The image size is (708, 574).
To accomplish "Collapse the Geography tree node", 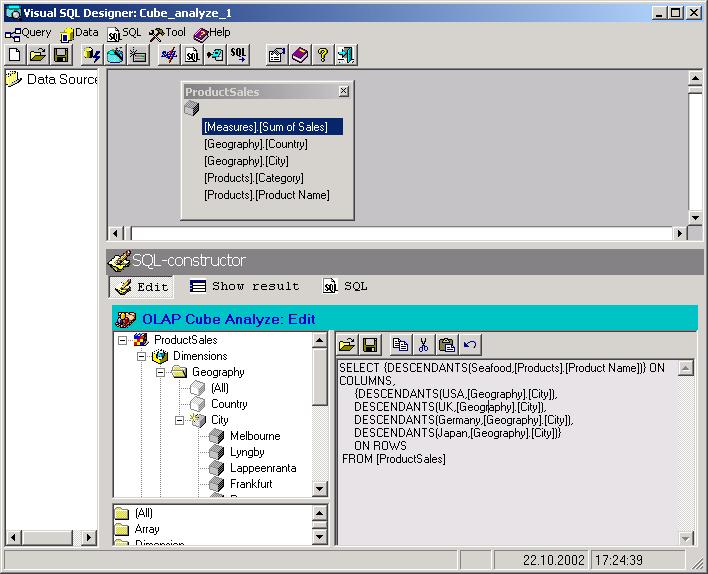I will 160,372.
